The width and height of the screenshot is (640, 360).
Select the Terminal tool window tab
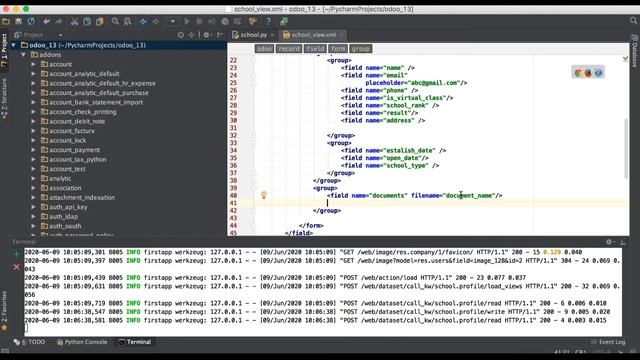(135, 342)
